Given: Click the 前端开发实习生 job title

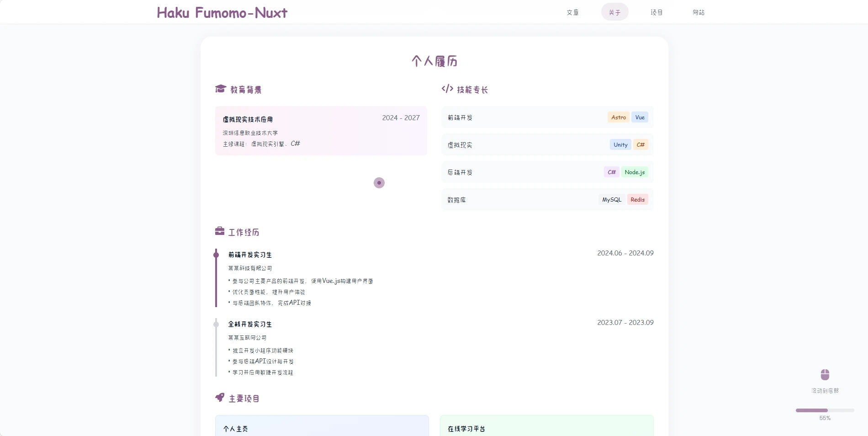Looking at the screenshot, I should click(x=250, y=255).
